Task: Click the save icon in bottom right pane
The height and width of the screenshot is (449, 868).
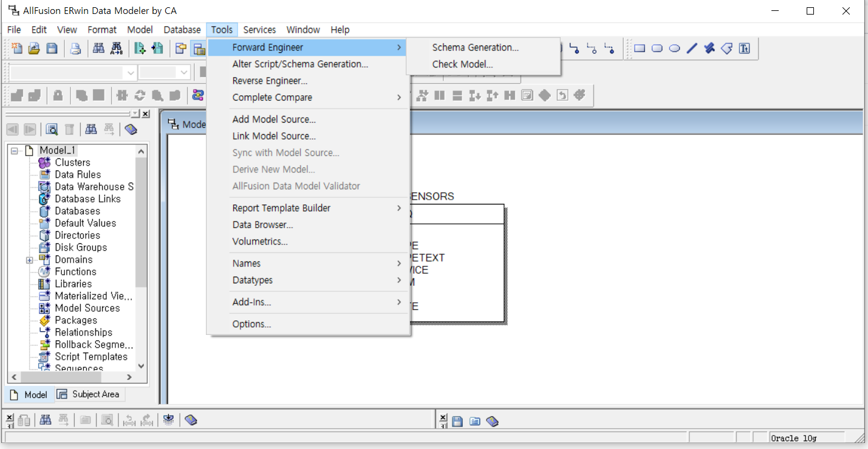Action: coord(457,420)
